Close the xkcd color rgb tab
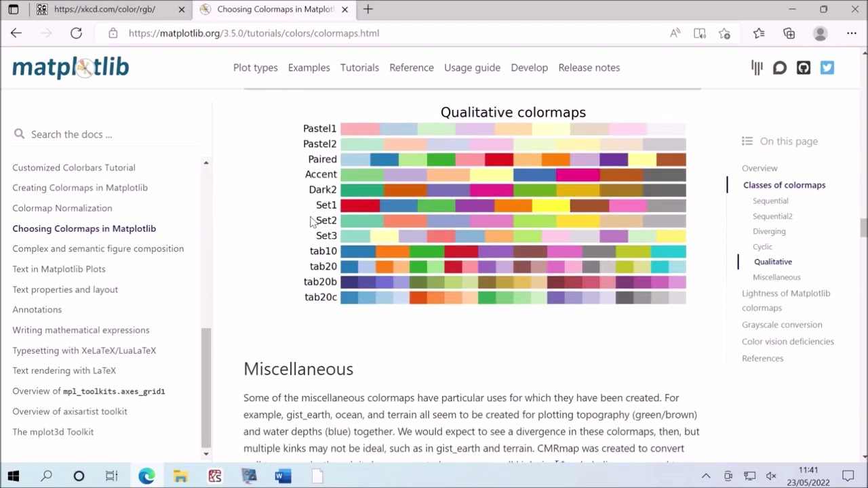This screenshot has height=488, width=868. (182, 9)
